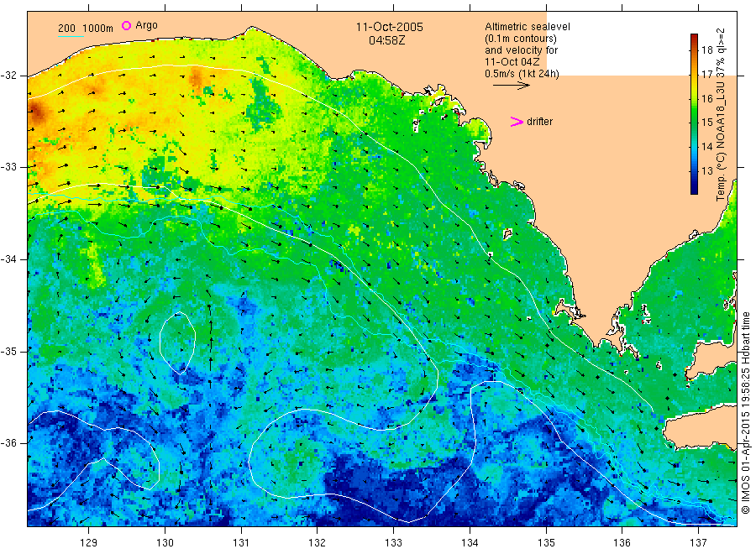Click the vertical 'Temp. (°C) NOAA18_L3U' label
This screenshot has width=756, height=554.
(721, 114)
